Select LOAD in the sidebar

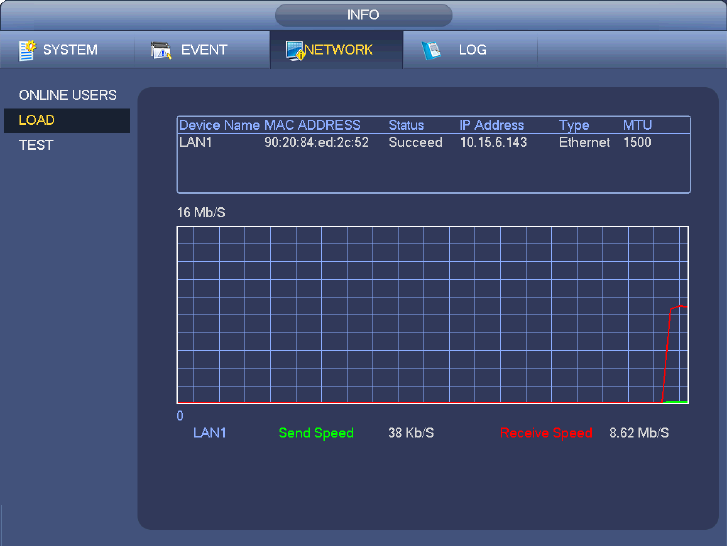click(x=37, y=120)
